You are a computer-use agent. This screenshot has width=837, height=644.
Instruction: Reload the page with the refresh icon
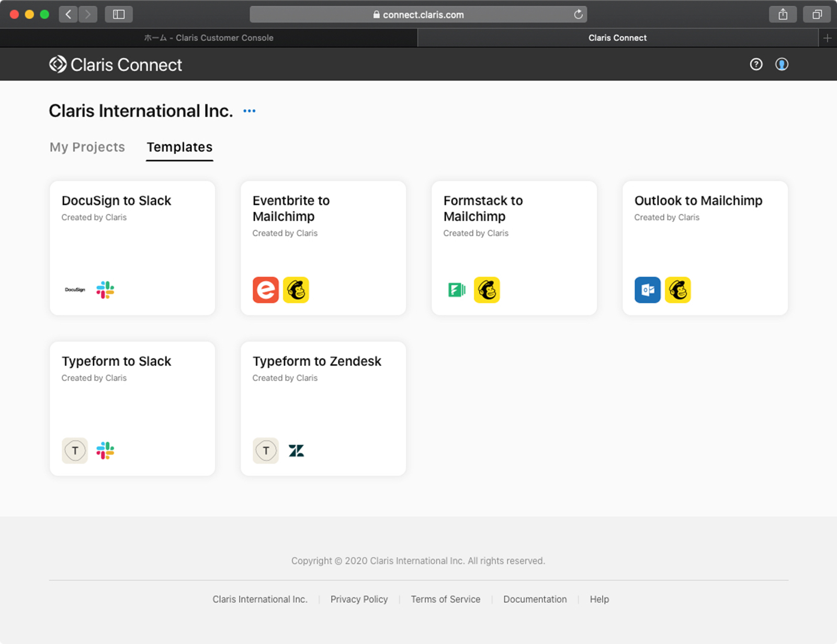578,15
